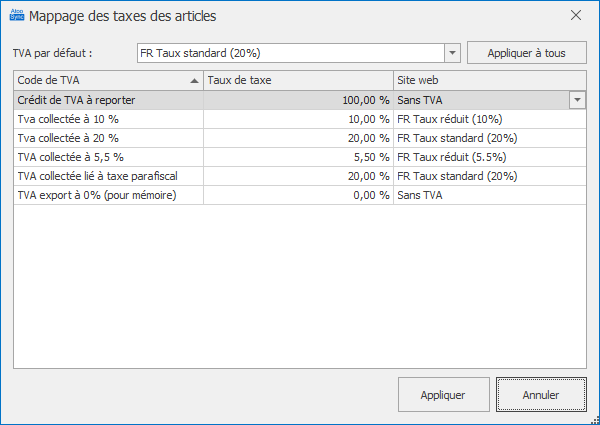Close the Mappage des taxes dialog
The image size is (600, 425).
[575, 16]
